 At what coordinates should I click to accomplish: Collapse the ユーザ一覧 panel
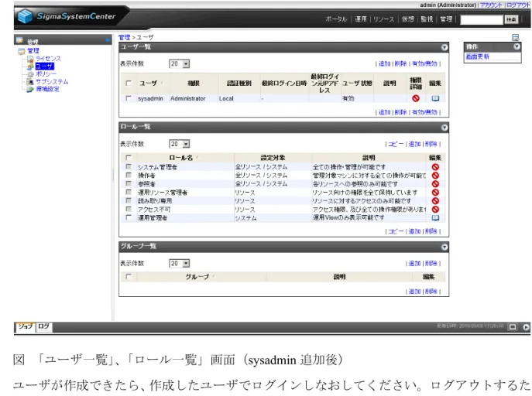444,47
